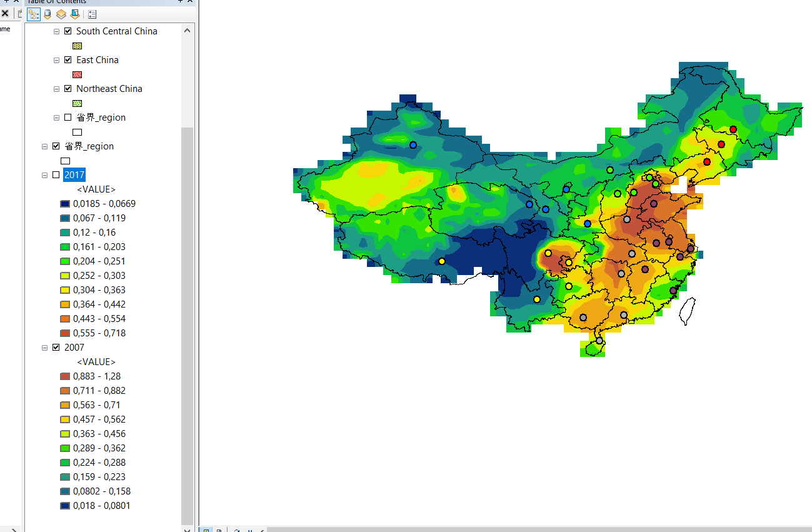Click the 0,161 - 0,203 label
Image resolution: width=812 pixels, height=532 pixels.
pos(99,246)
